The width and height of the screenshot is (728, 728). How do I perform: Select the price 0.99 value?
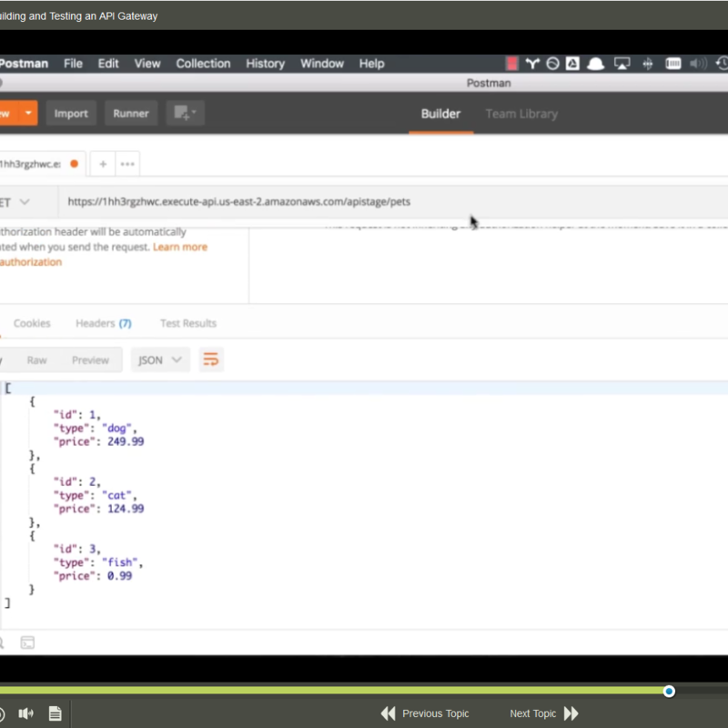[119, 576]
